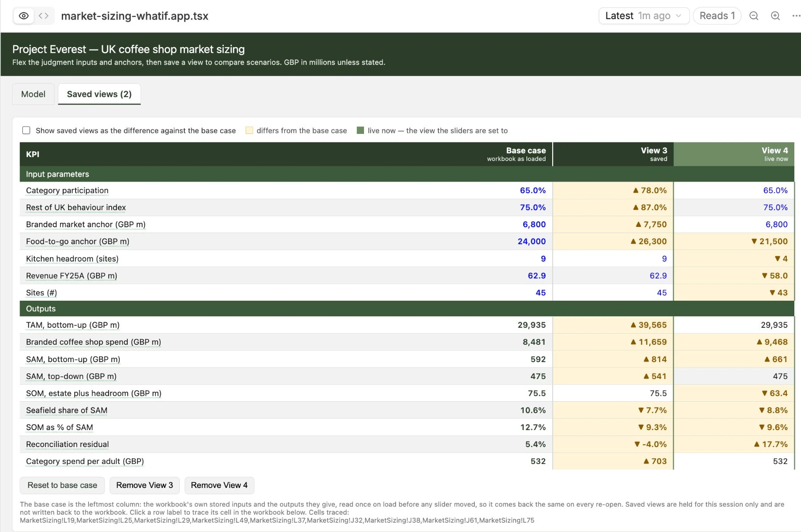
Task: Click Revenue FY25A (GBP m) label
Action: [72, 276]
